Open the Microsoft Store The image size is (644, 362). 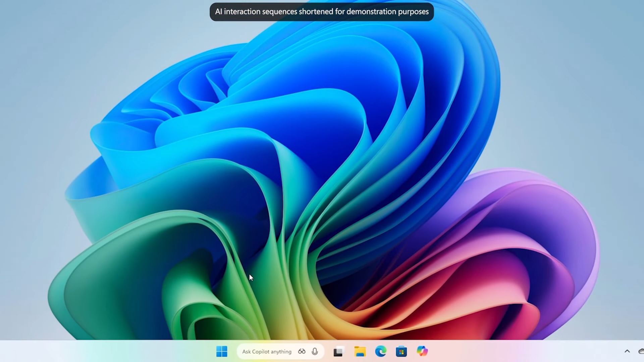(401, 351)
